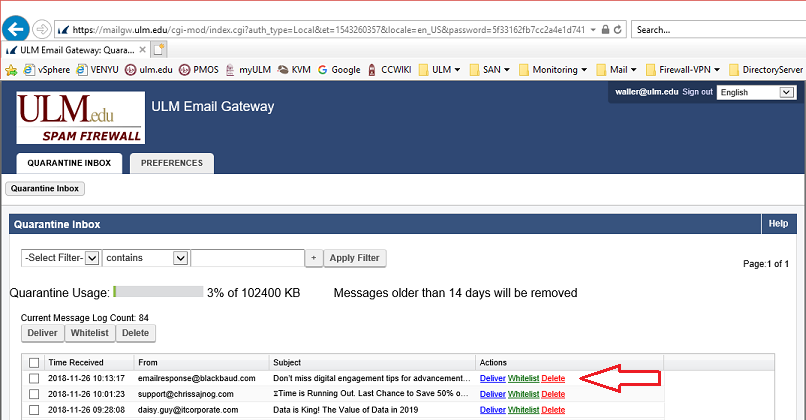Image resolution: width=806 pixels, height=420 pixels.
Task: Click the Quarantine Usage progress bar
Action: (x=158, y=292)
